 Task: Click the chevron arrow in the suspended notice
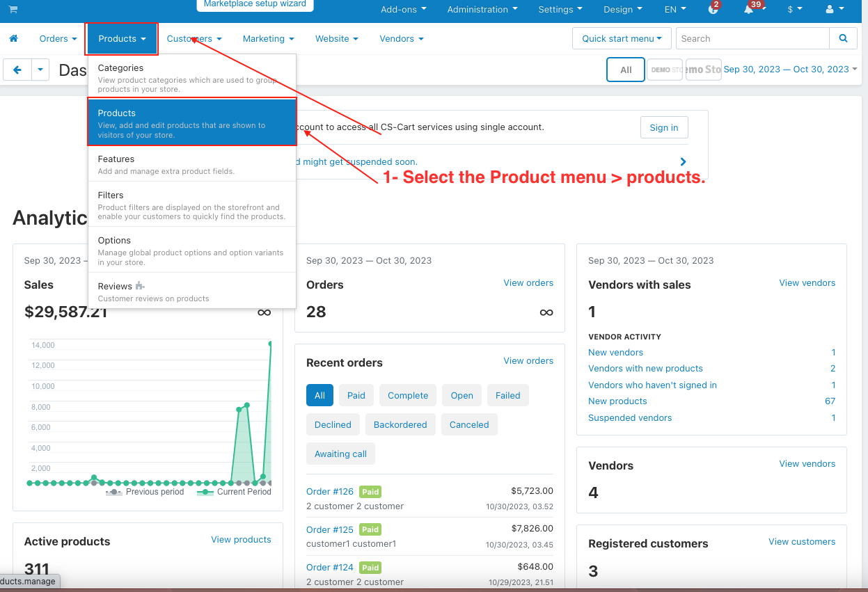tap(683, 162)
